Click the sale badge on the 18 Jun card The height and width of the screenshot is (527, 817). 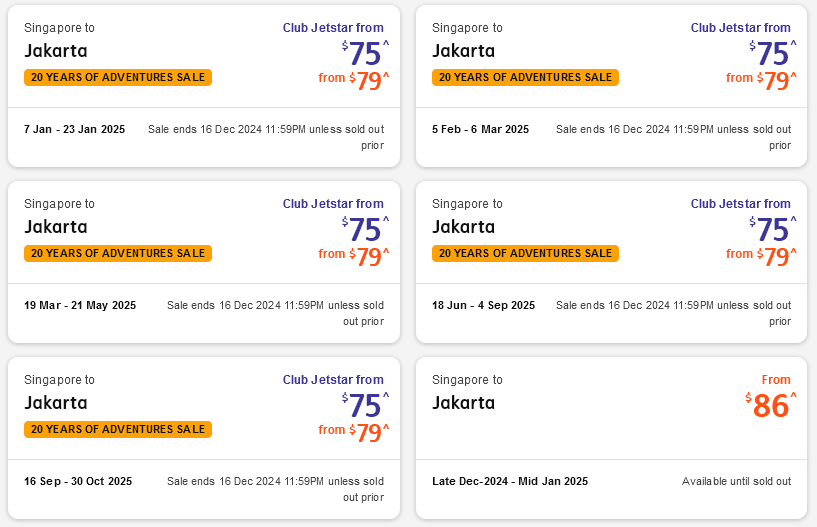coord(525,253)
